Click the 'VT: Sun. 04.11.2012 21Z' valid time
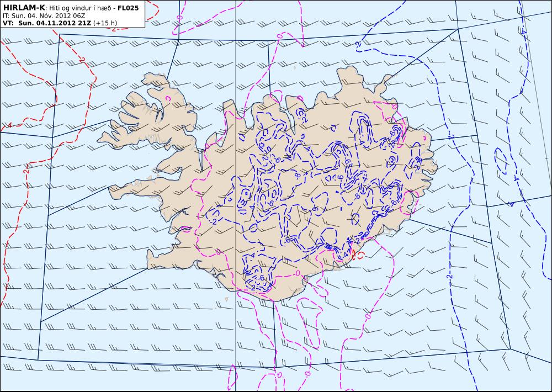 (47, 23)
